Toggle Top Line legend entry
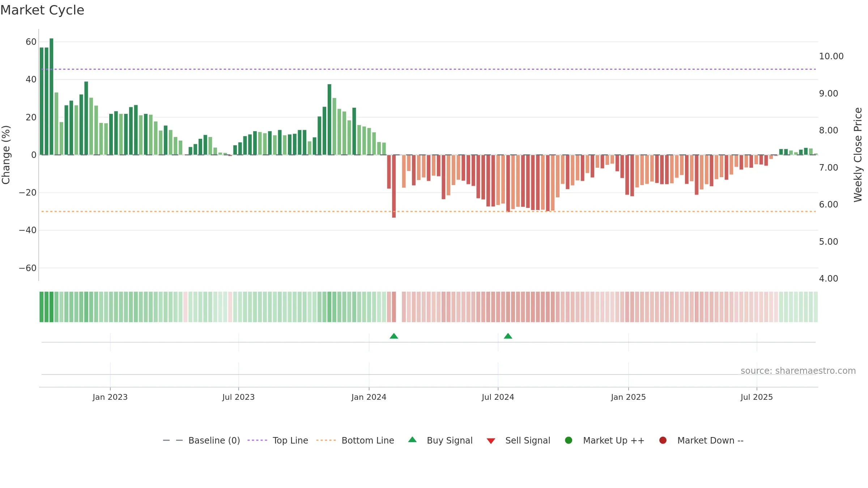The width and height of the screenshot is (868, 488). tap(278, 440)
